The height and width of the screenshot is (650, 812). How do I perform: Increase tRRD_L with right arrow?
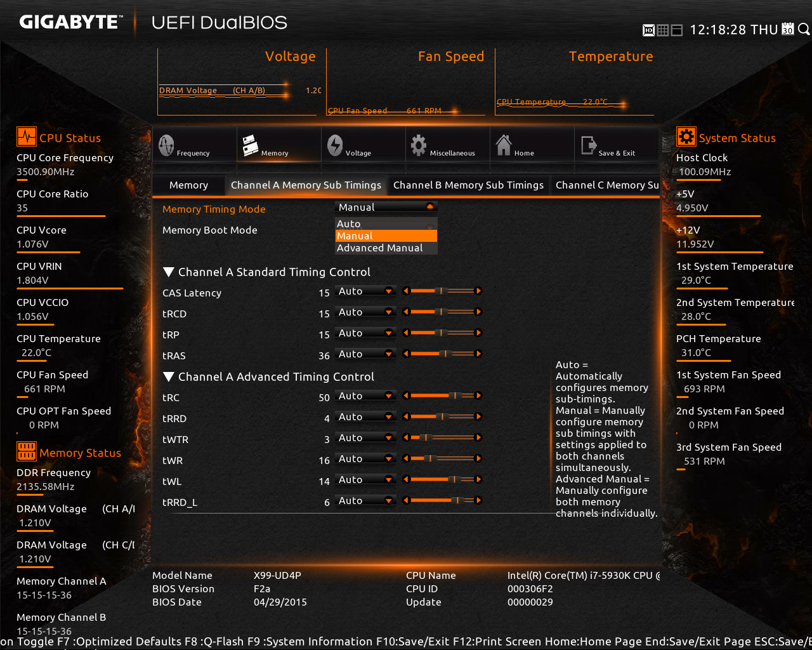click(478, 500)
